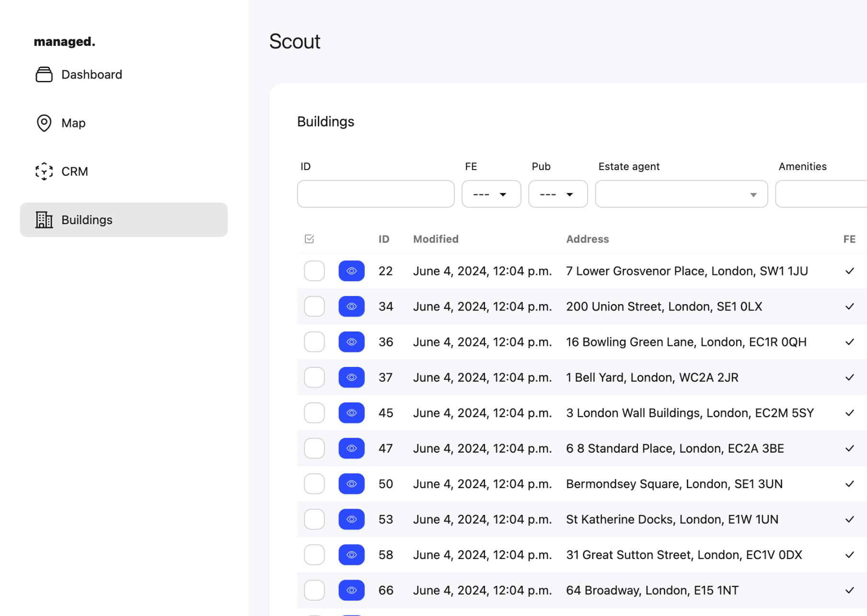Click the managed. logo

tap(65, 42)
